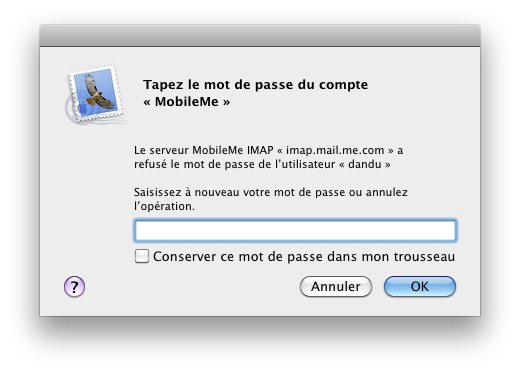Click the « MobileMe » account name in heading

click(187, 102)
